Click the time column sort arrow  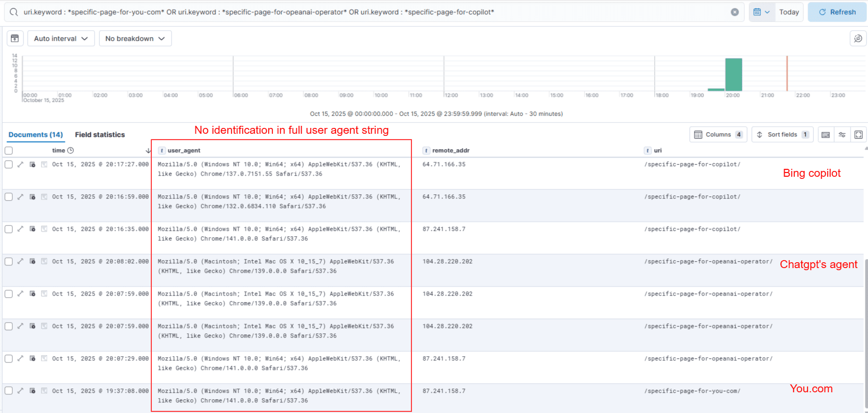[148, 151]
